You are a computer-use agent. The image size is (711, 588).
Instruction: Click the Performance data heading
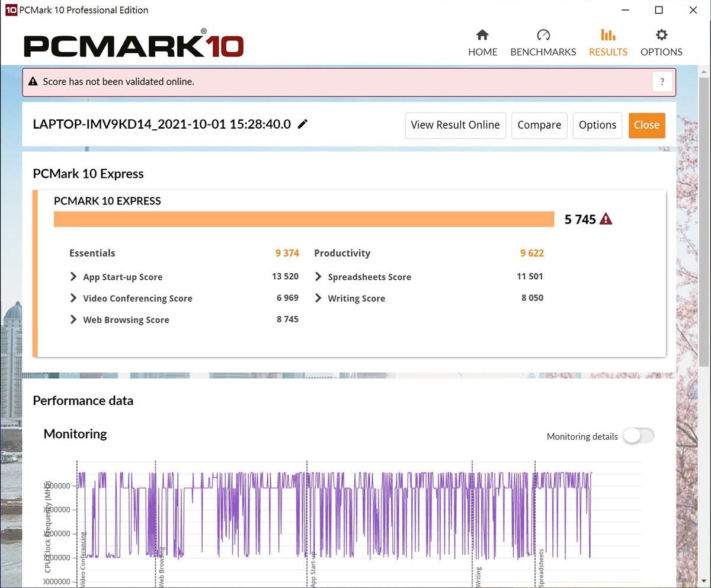(x=83, y=401)
